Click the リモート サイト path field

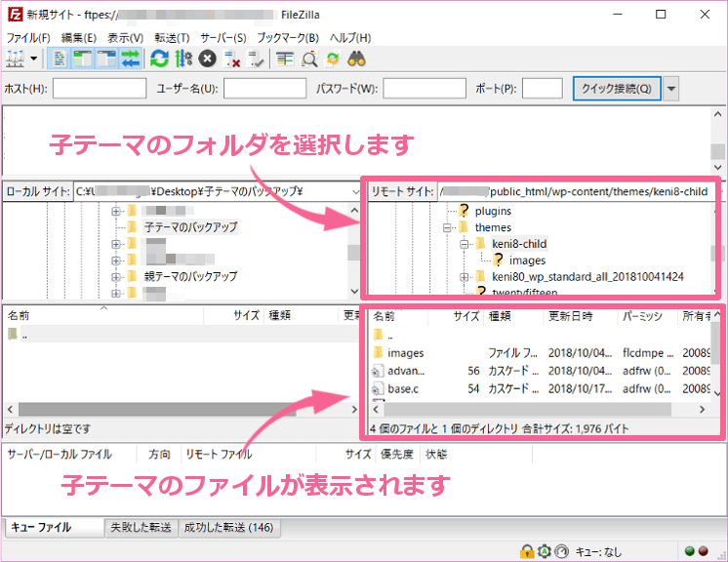[576, 191]
